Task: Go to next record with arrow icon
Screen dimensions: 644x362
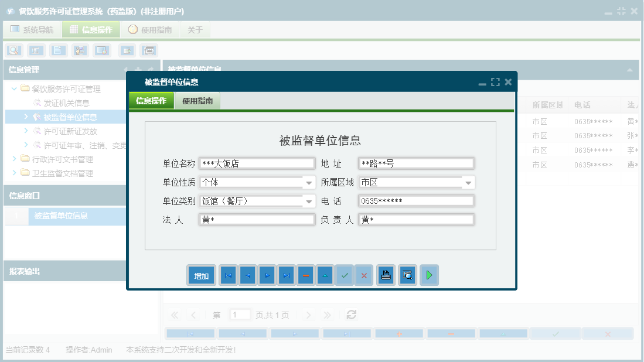Action: (x=267, y=275)
